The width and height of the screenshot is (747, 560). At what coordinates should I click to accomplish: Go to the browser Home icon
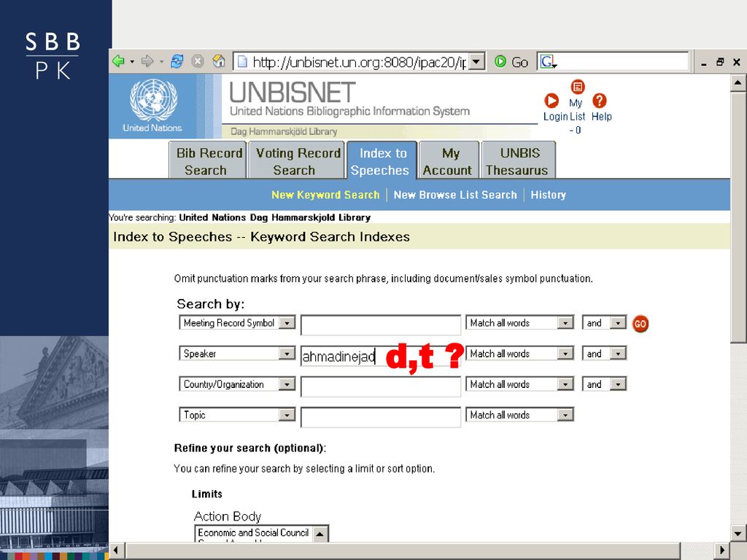coord(219,61)
